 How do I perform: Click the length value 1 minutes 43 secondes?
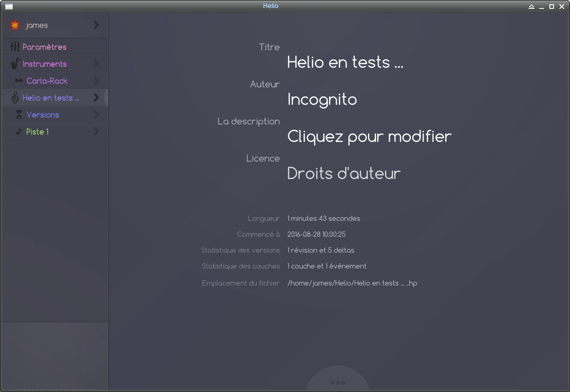point(323,218)
